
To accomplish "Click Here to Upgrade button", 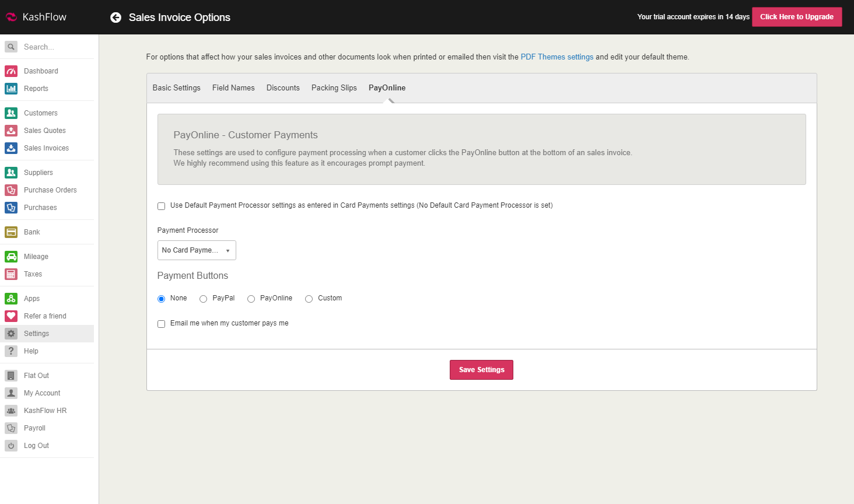I will tap(796, 17).
